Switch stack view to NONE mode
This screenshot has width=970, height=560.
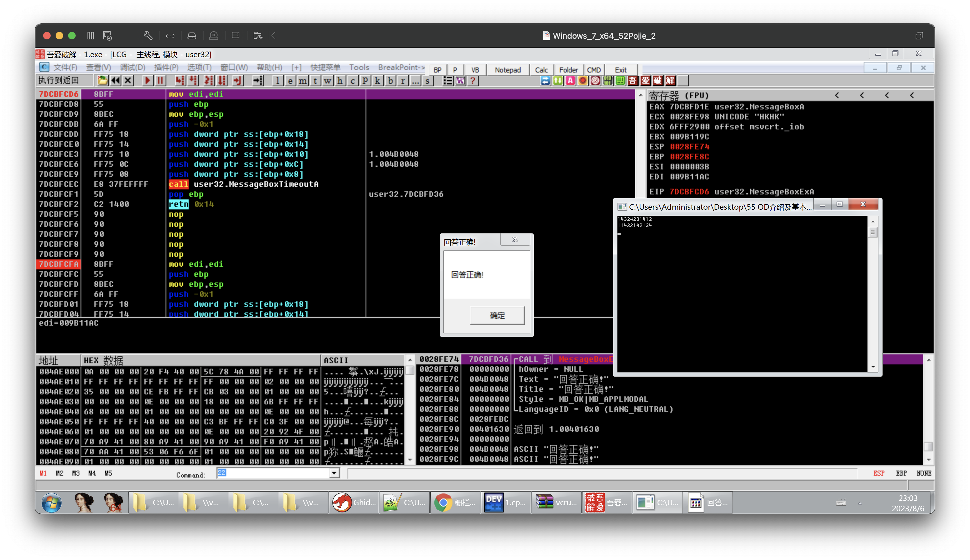(x=923, y=473)
